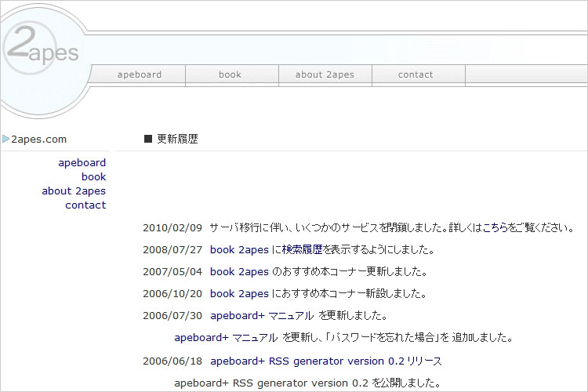588x392 pixels.
Task: Click the blue arrow beside 2apes.com
Action: tap(5, 140)
